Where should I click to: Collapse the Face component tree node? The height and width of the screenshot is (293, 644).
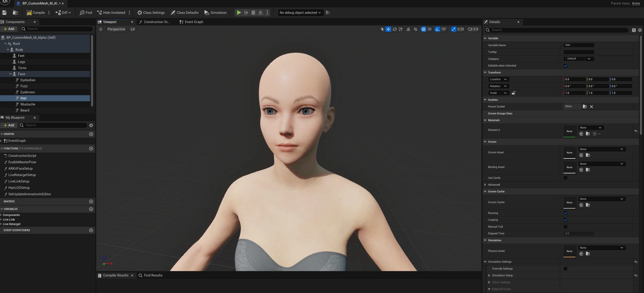coord(10,74)
